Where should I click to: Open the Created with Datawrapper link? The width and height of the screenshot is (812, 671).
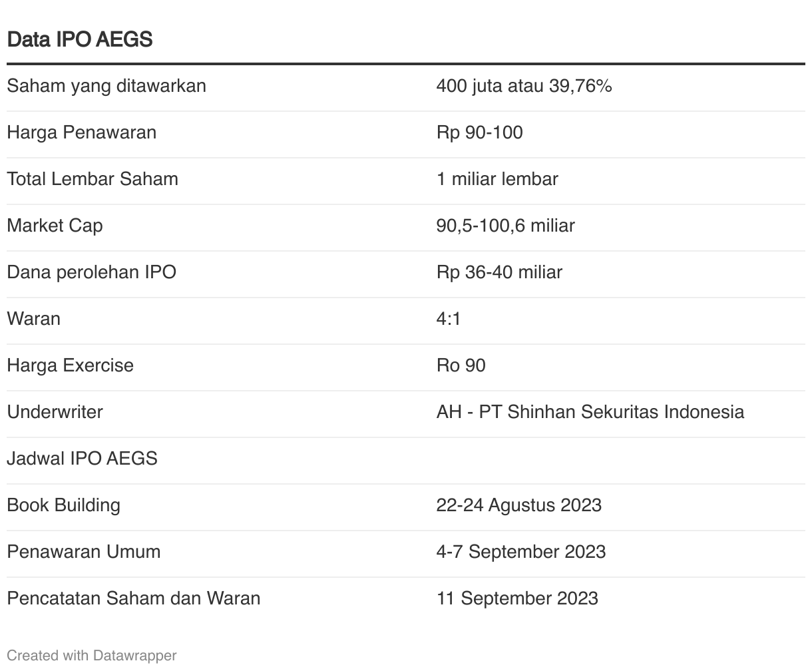click(x=92, y=656)
